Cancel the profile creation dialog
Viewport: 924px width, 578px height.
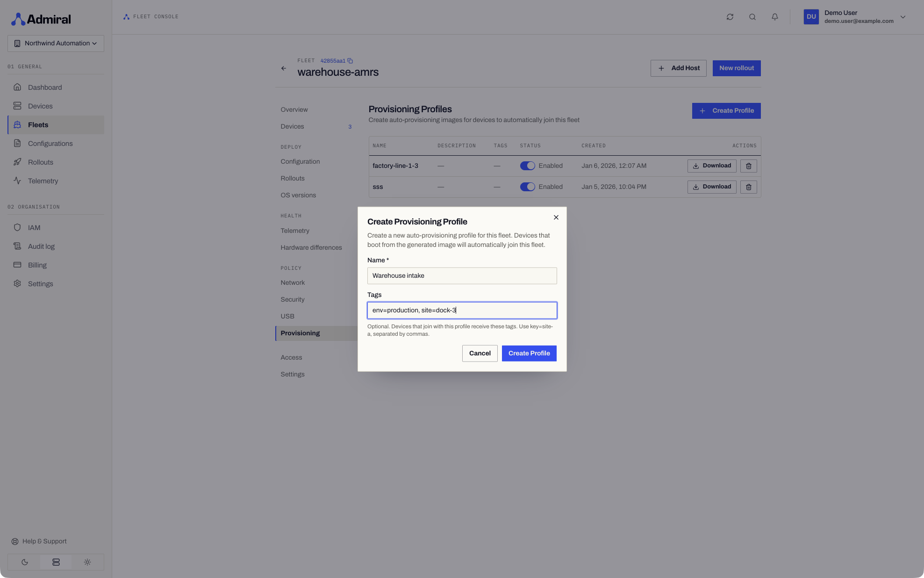click(x=480, y=354)
